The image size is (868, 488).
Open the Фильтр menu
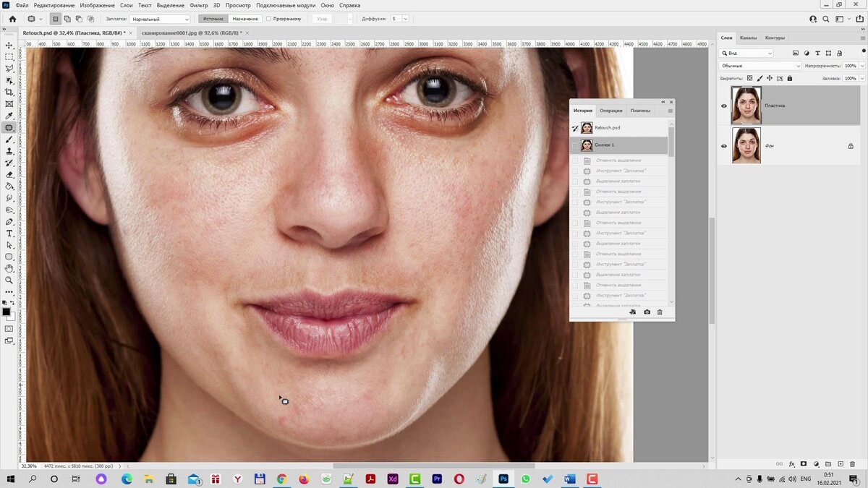click(x=198, y=5)
